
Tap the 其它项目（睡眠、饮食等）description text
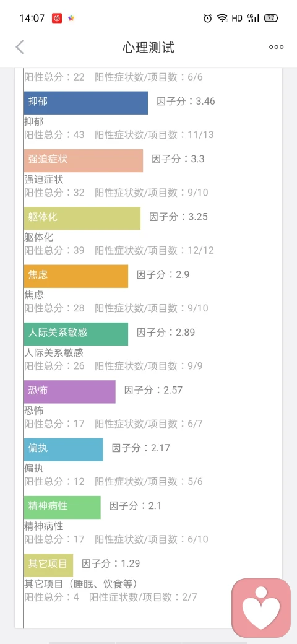[81, 583]
